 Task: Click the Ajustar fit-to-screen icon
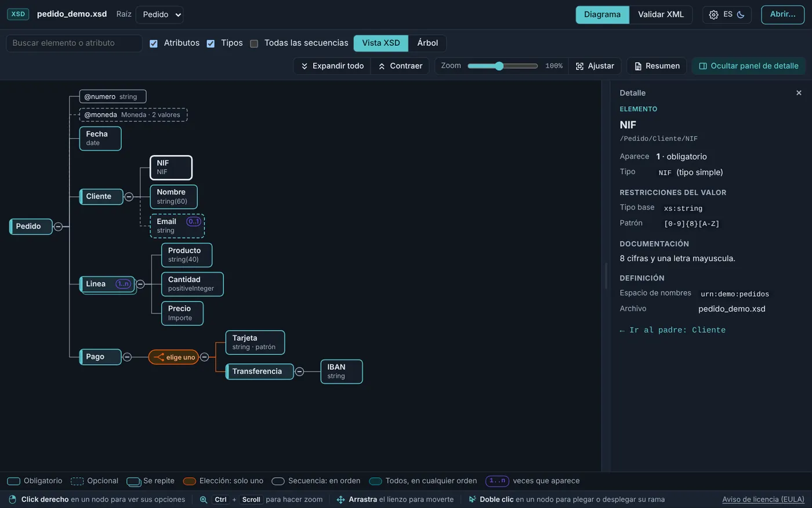pos(579,66)
